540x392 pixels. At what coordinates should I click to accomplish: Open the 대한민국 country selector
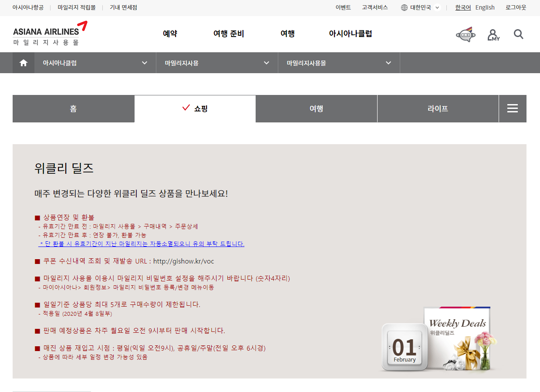421,7
